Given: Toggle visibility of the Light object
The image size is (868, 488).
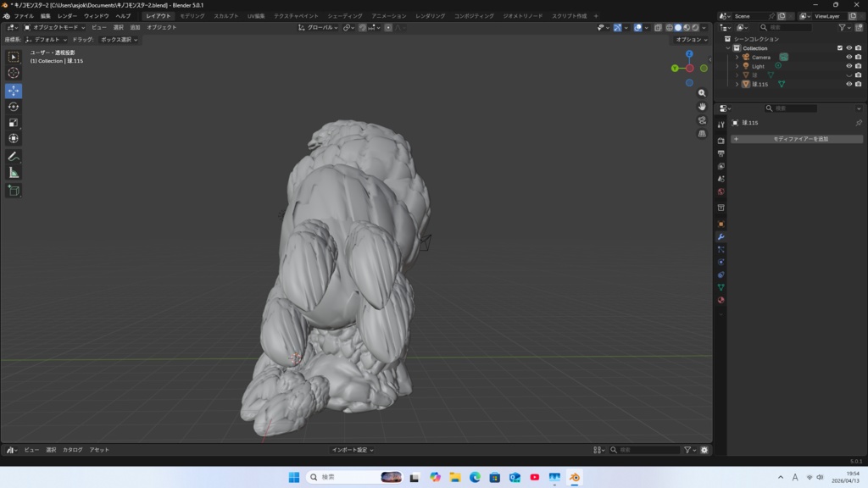Looking at the screenshot, I should coord(849,66).
